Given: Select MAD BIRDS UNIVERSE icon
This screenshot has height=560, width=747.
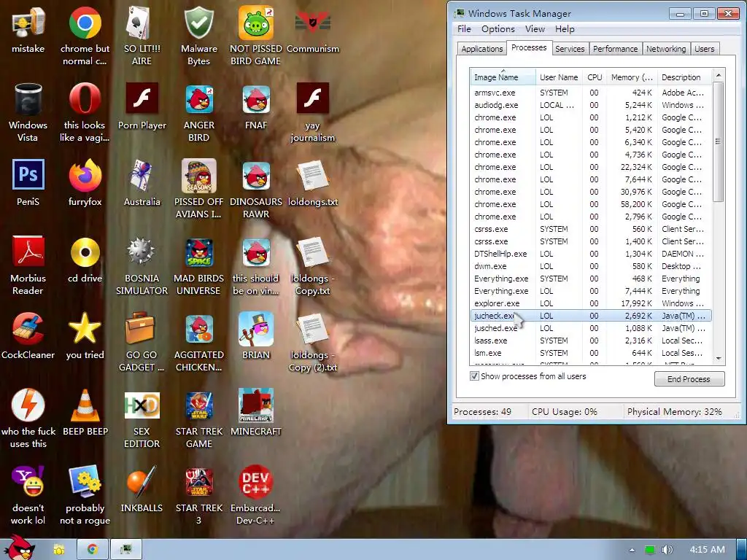Looking at the screenshot, I should click(198, 265).
